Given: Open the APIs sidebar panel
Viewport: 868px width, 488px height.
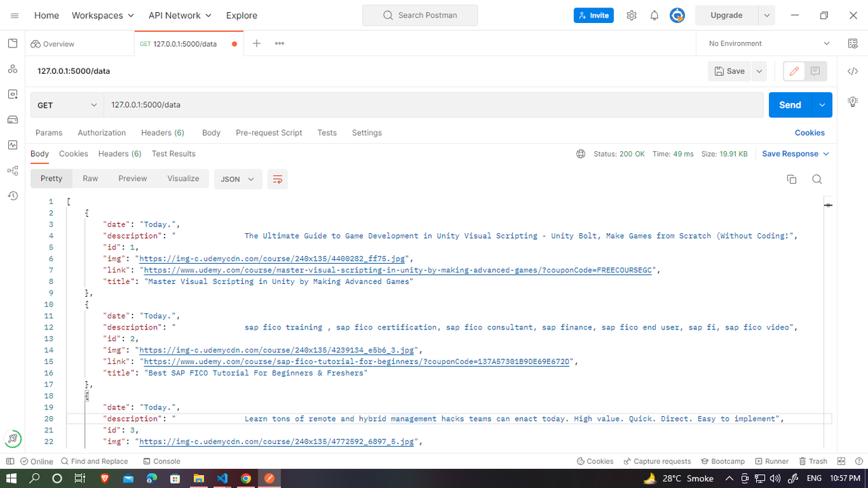Looking at the screenshot, I should 12,69.
